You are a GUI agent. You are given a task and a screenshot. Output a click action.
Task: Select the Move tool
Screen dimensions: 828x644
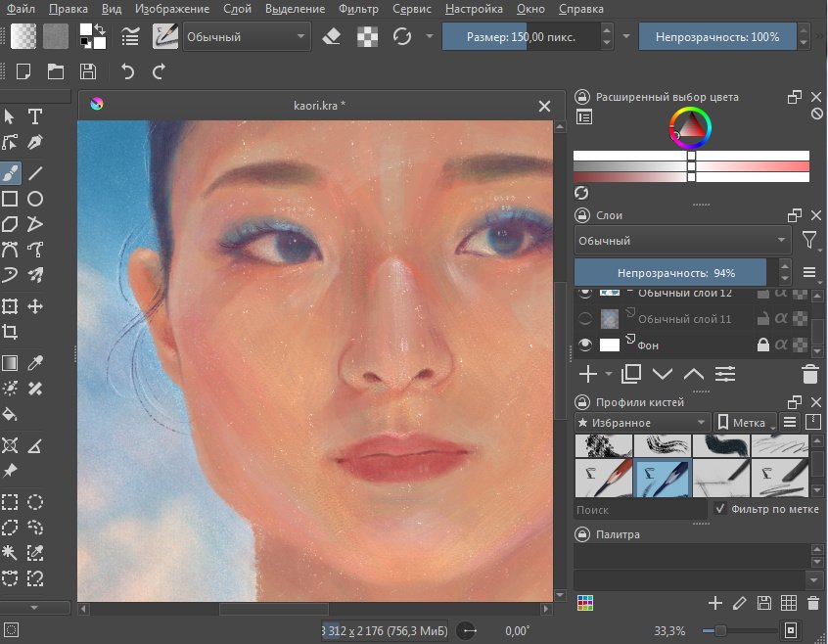[x=35, y=306]
